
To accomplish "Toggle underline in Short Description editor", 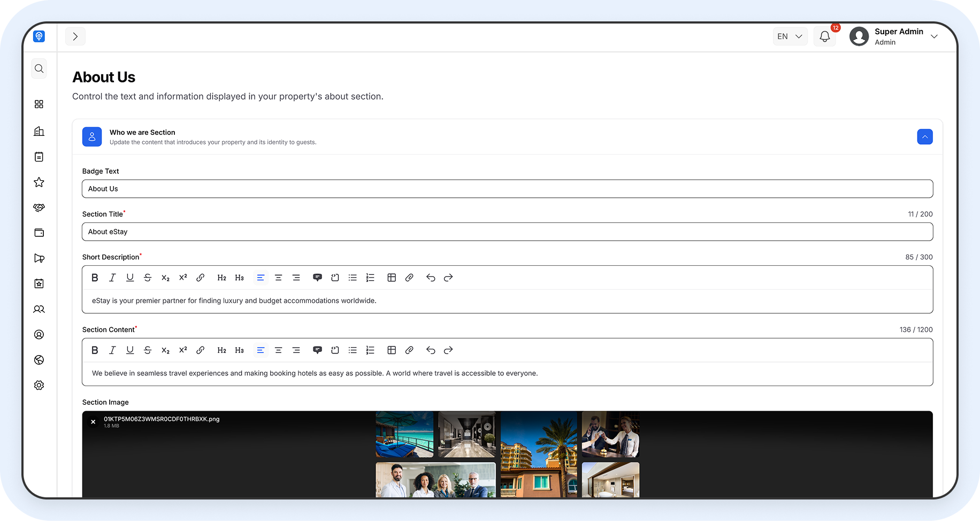I will pos(130,278).
